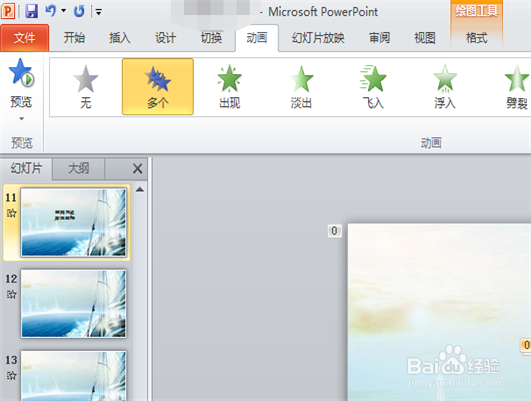Screen dimensions: 531x401
Task: Choose the 无 no-animation effect
Action: [86, 87]
